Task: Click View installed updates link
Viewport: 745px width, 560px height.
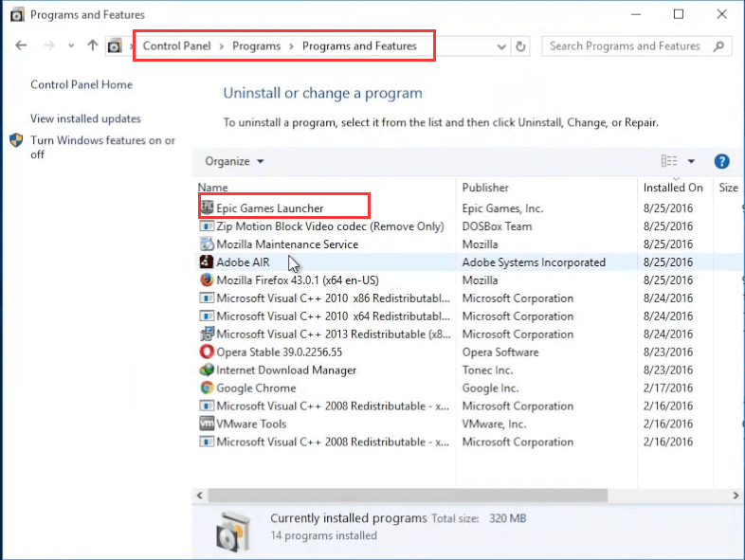Action: [x=85, y=119]
